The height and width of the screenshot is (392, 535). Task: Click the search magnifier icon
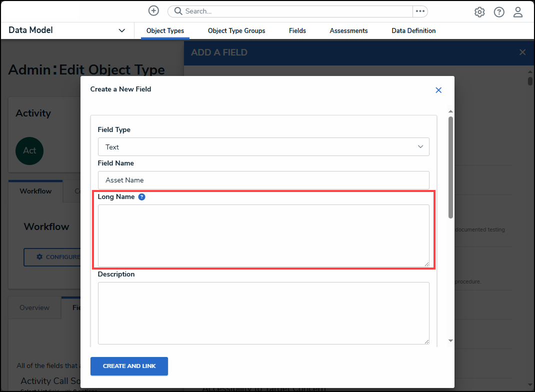pyautogui.click(x=178, y=11)
